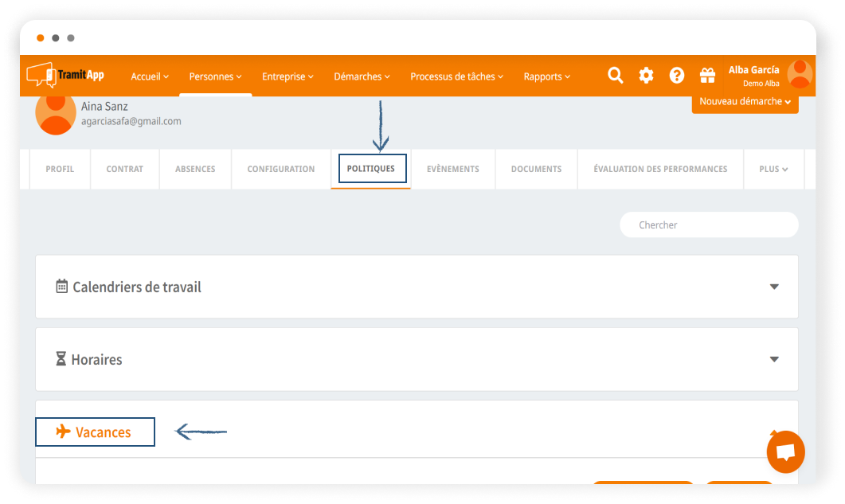Click into the Chercher search field
This screenshot has width=845, height=504.
(709, 225)
